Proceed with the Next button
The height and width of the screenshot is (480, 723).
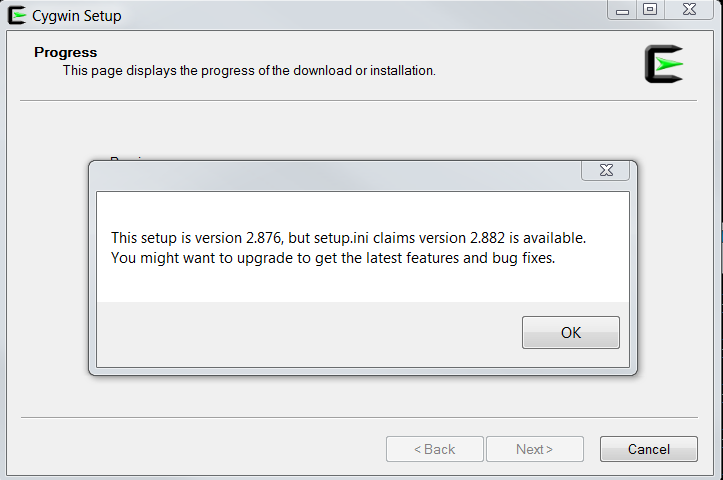pos(534,449)
